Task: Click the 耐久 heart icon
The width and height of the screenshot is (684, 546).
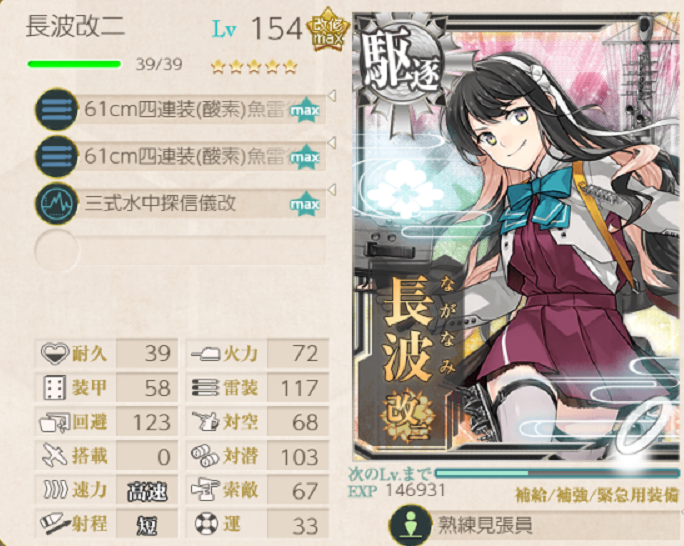Action: (x=55, y=353)
